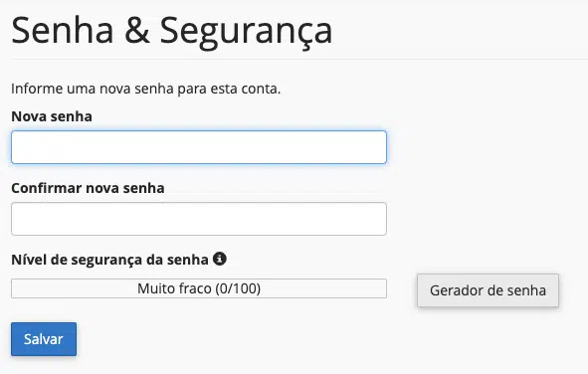Image resolution: width=588 pixels, height=374 pixels.
Task: Click the word Segurança in the title
Action: (x=246, y=33)
